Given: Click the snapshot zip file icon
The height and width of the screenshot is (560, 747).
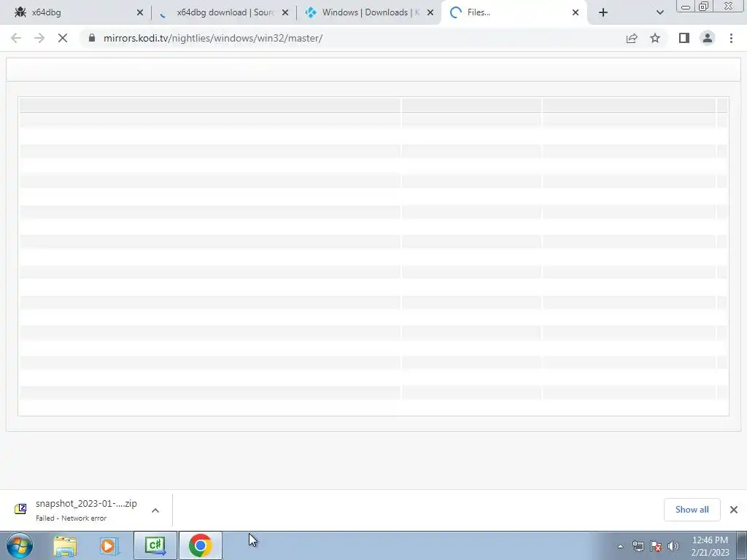Looking at the screenshot, I should pyautogui.click(x=20, y=509).
